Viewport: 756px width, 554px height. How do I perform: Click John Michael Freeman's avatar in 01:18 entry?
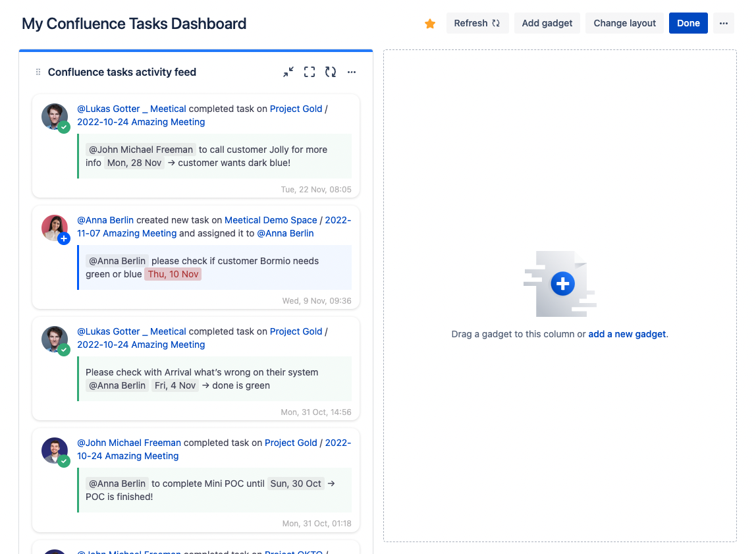(55, 451)
